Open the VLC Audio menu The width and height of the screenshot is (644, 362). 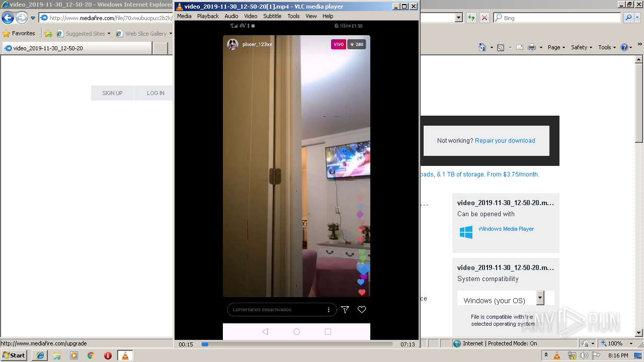point(231,16)
